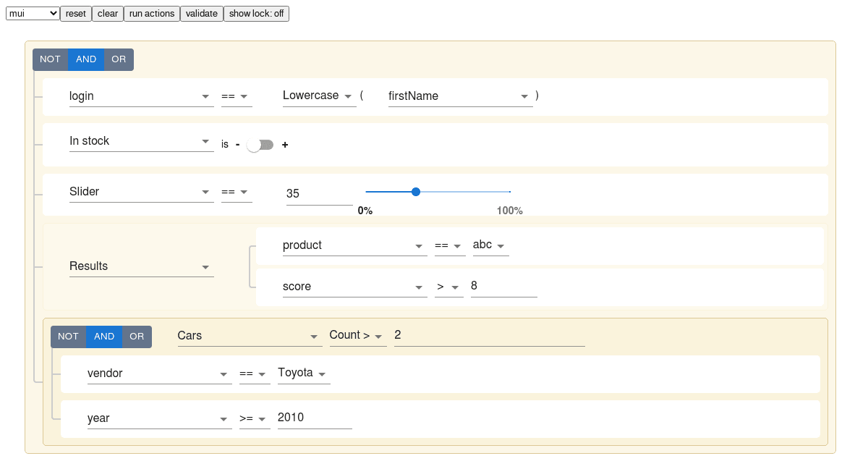
Task: Open the operator dropdown in vendor row
Action: pyautogui.click(x=255, y=373)
